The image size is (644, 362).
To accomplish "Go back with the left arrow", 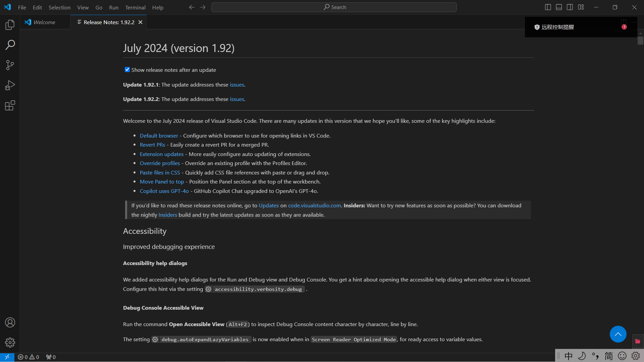I will 192,7.
